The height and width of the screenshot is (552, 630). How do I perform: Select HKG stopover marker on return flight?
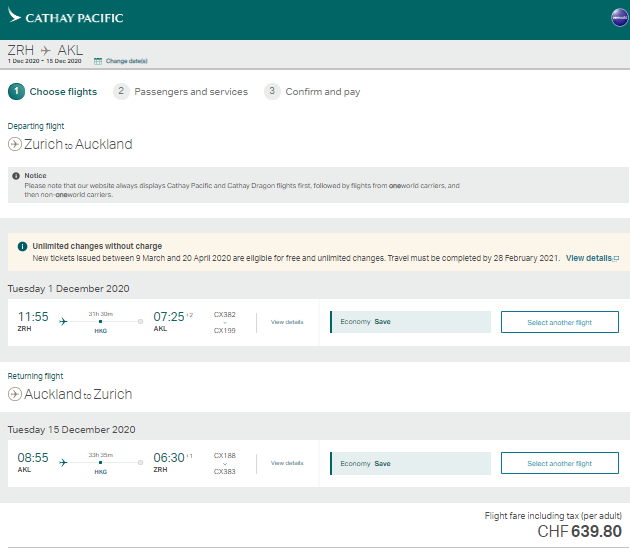point(100,462)
